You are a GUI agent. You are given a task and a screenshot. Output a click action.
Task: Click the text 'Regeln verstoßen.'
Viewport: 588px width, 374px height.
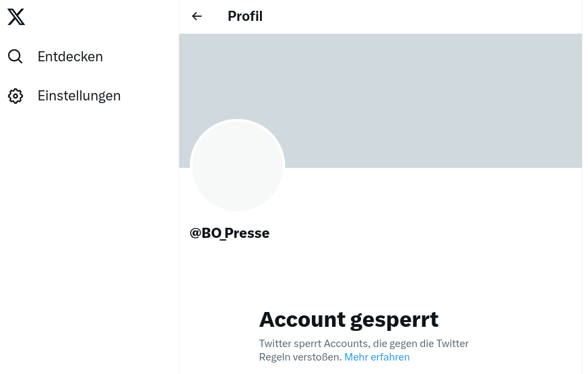[x=300, y=357]
